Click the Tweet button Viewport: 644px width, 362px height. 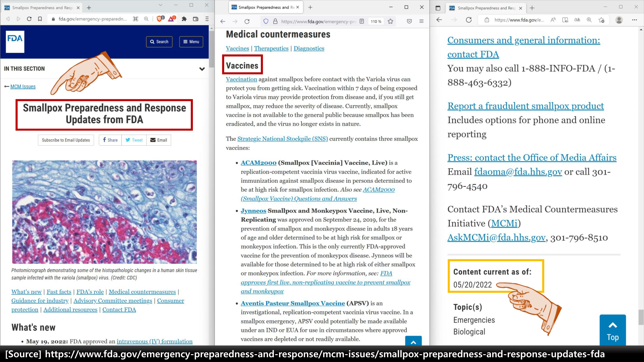coord(134,140)
